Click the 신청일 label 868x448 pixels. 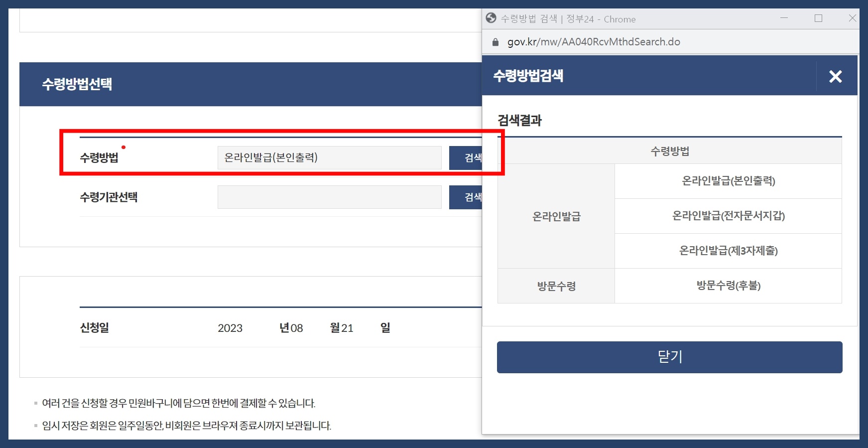coord(95,327)
